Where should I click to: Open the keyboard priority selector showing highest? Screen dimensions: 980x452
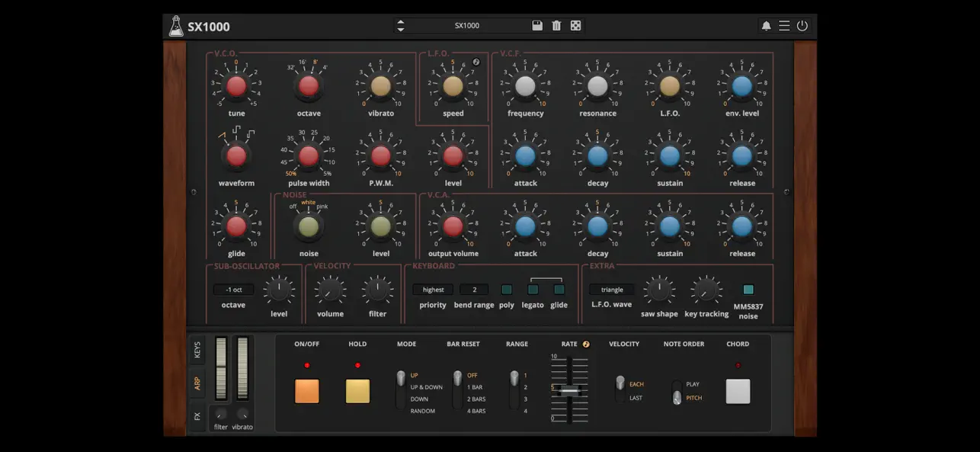click(432, 289)
